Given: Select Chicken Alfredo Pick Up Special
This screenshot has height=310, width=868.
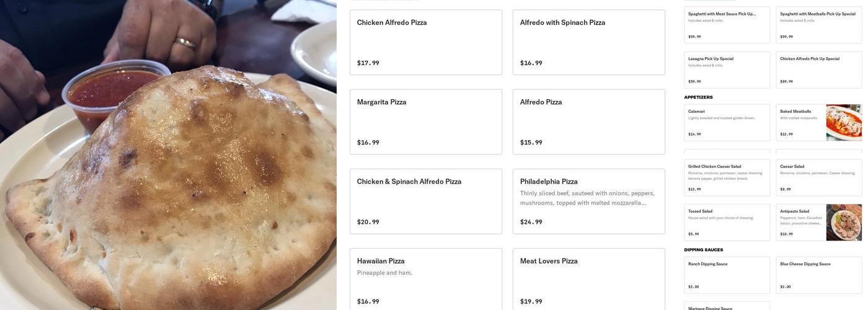Looking at the screenshot, I should (x=818, y=69).
